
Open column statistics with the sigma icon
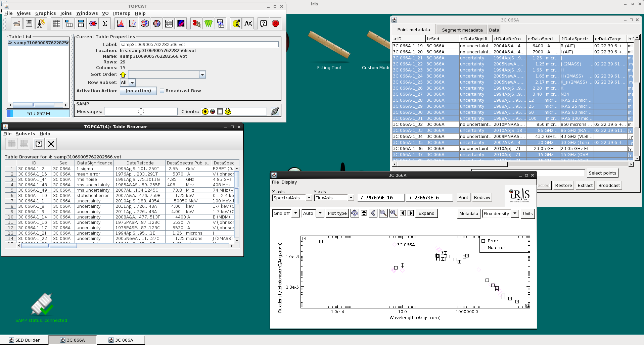point(105,23)
